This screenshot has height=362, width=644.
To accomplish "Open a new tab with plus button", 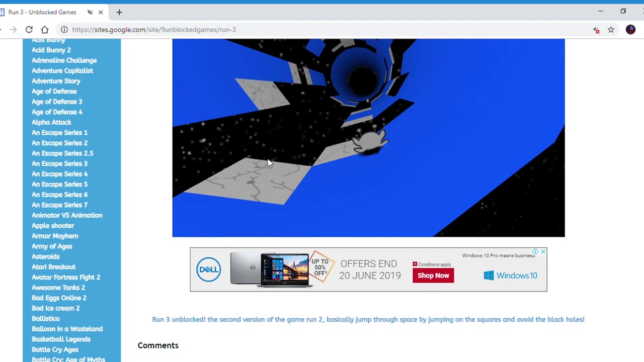I will click(x=119, y=12).
